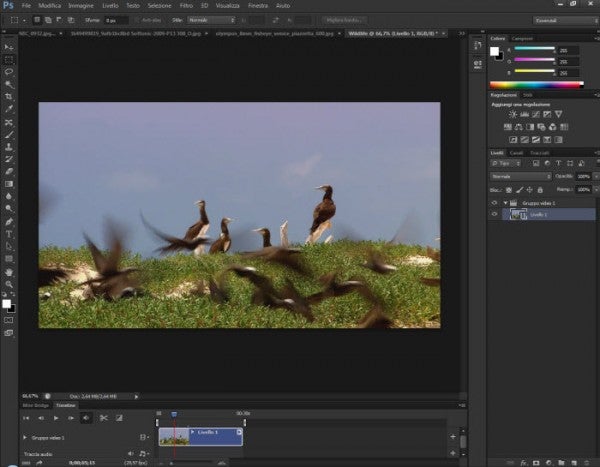
Task: Switch to the Canali tab
Action: (517, 153)
